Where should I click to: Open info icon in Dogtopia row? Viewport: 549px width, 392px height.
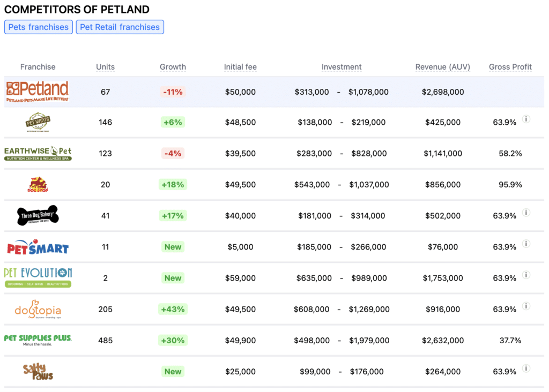point(526,306)
